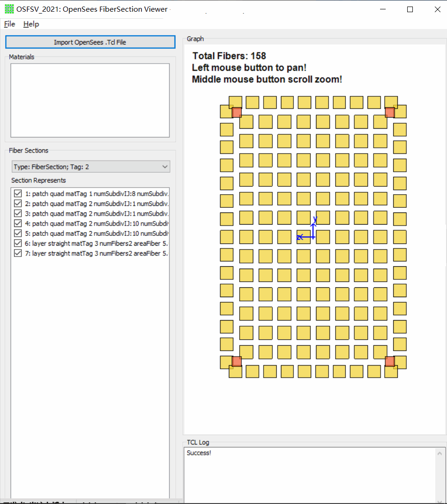
Task: Open the File menu
Action: 9,24
